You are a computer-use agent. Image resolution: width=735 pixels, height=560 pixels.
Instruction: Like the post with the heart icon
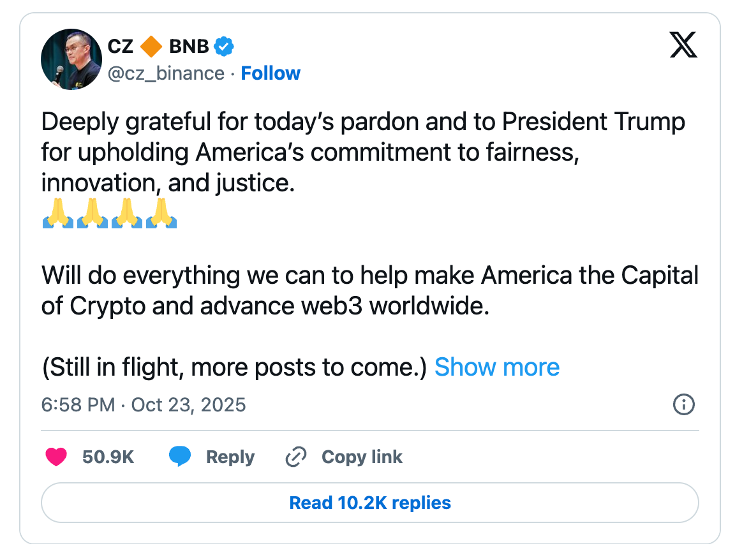pos(57,457)
